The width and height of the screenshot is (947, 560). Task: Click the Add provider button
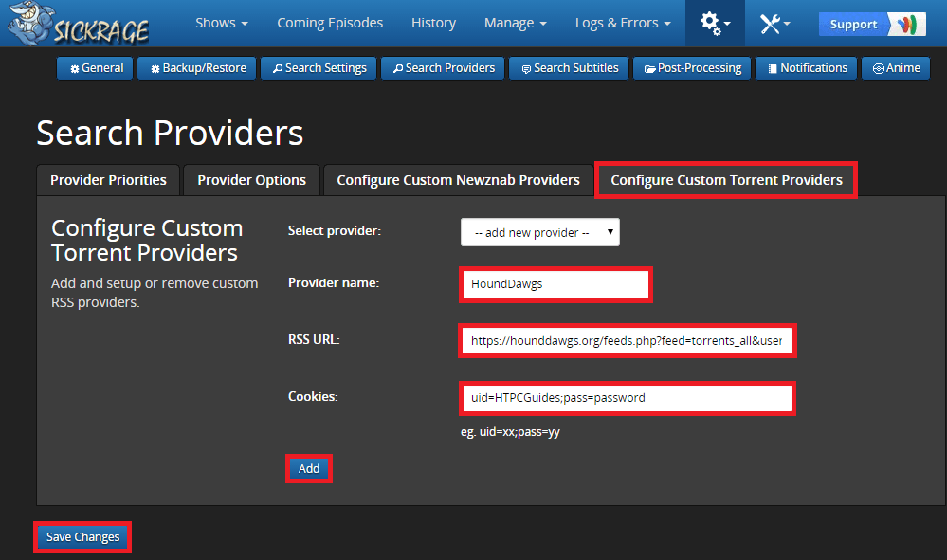[x=309, y=468]
